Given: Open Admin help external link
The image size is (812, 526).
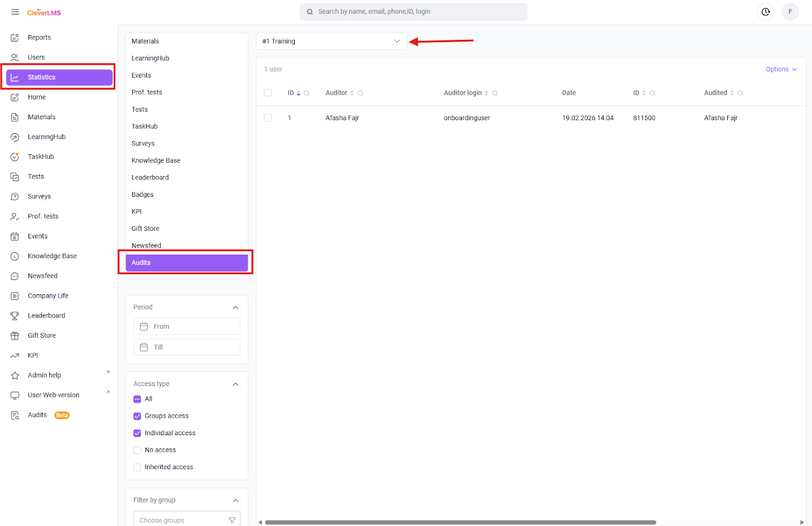Looking at the screenshot, I should pos(45,375).
